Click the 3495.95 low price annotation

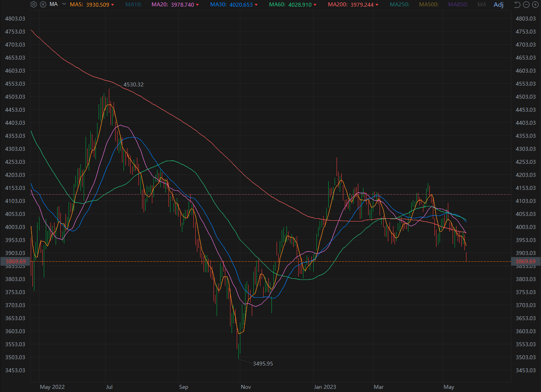click(263, 364)
